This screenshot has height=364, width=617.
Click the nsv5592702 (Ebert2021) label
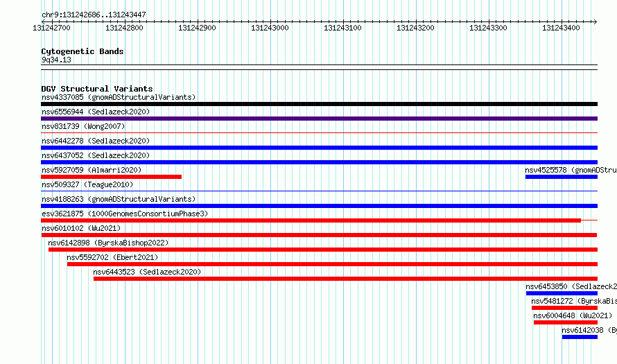tap(112, 257)
